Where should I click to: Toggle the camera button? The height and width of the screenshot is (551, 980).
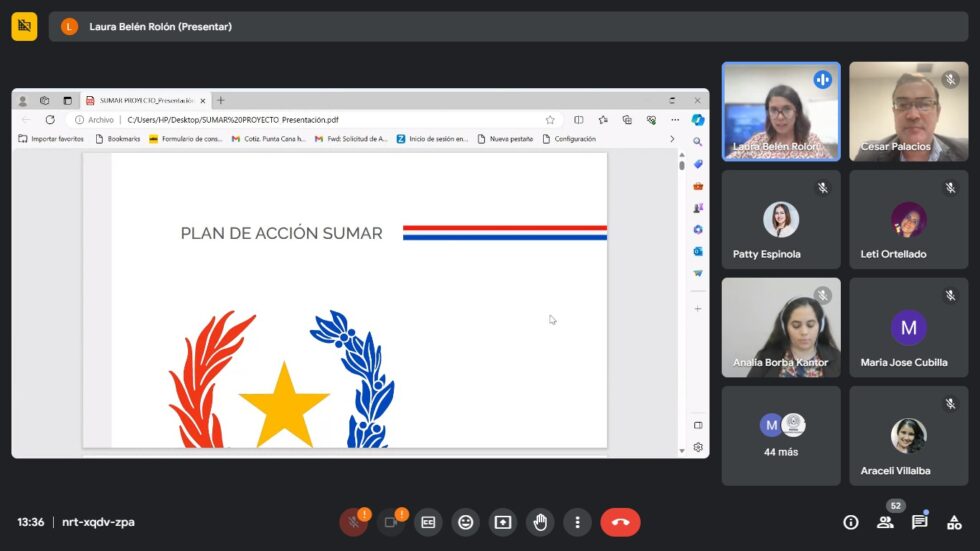point(390,522)
